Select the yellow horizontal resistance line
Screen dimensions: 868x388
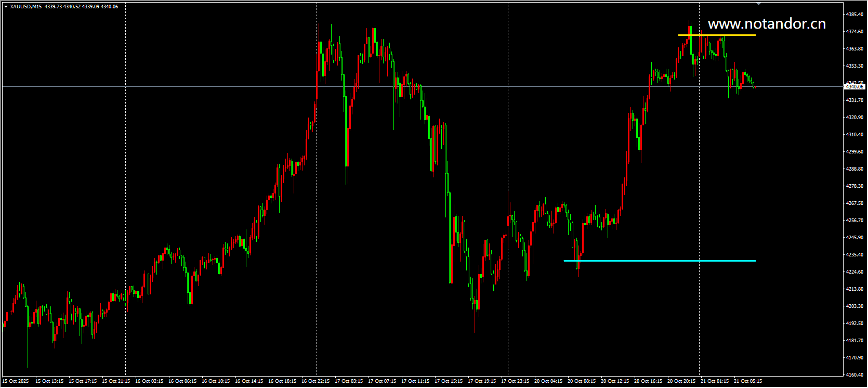coord(717,35)
